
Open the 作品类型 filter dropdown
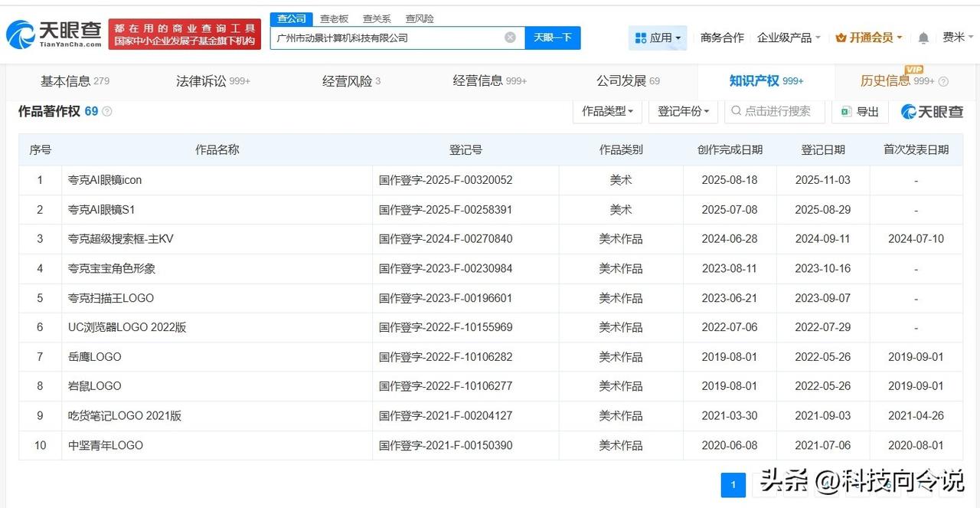click(x=607, y=111)
